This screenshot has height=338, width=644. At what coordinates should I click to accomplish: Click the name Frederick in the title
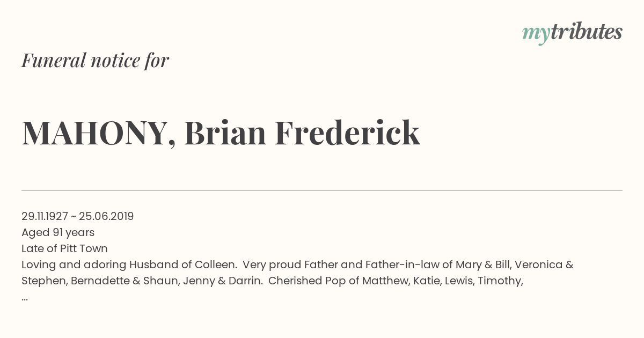point(347,133)
